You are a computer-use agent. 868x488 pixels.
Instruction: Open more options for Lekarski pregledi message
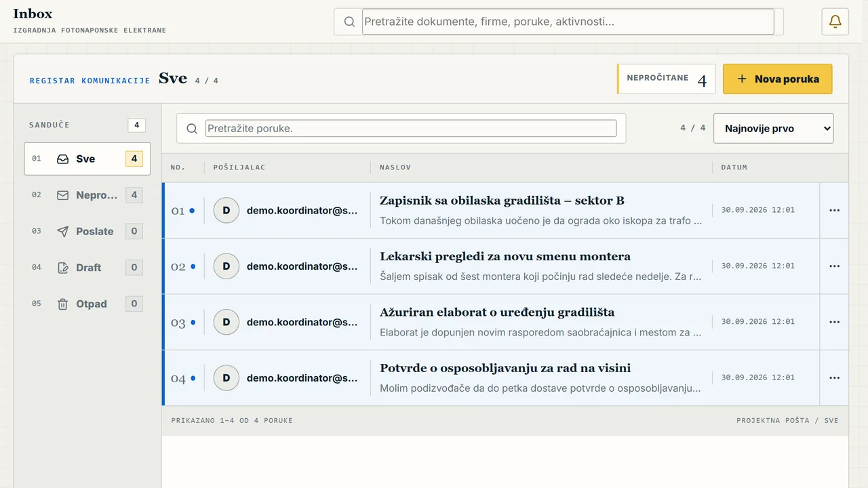(834, 266)
